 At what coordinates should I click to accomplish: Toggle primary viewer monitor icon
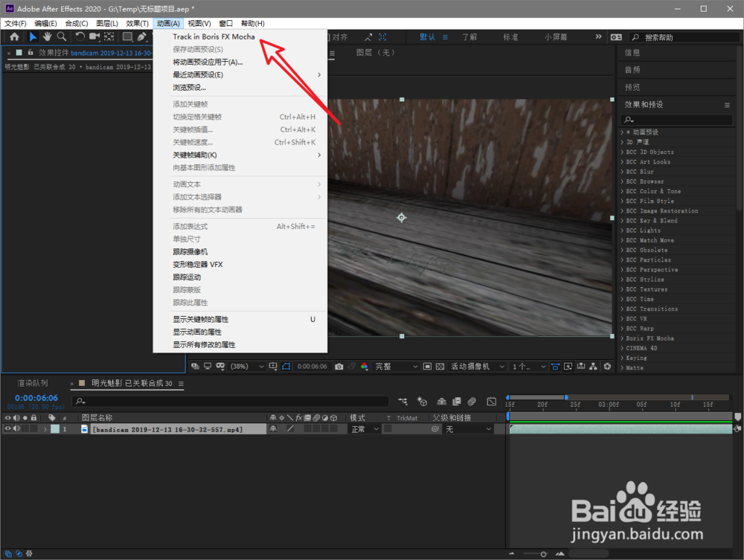pos(208,367)
